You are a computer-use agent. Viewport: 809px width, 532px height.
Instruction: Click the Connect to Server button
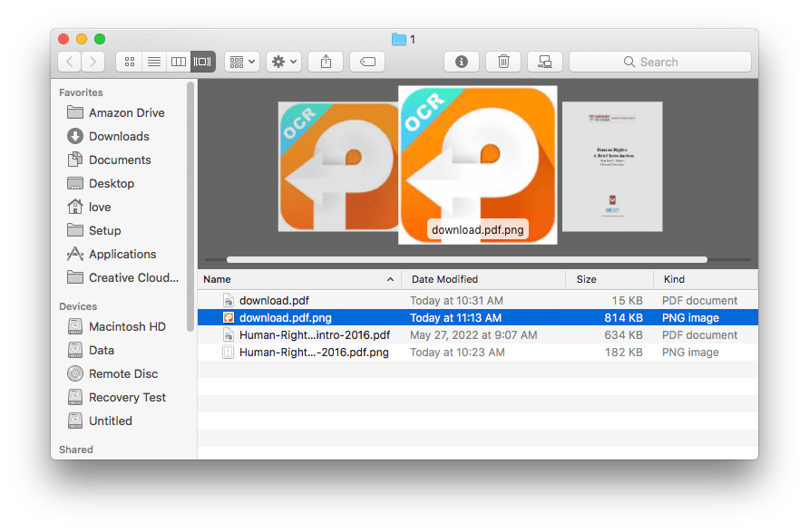545,62
